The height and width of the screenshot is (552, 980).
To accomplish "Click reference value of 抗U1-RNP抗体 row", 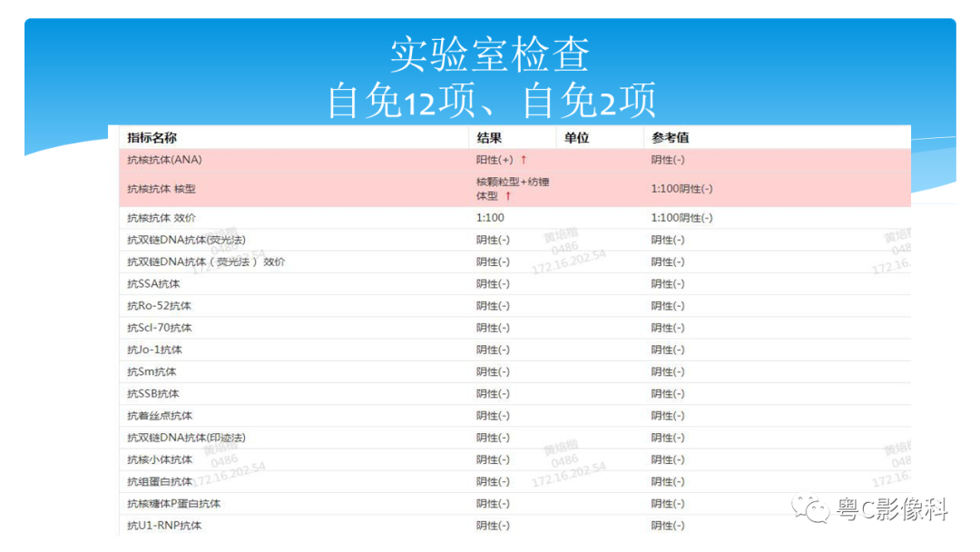I will click(668, 525).
